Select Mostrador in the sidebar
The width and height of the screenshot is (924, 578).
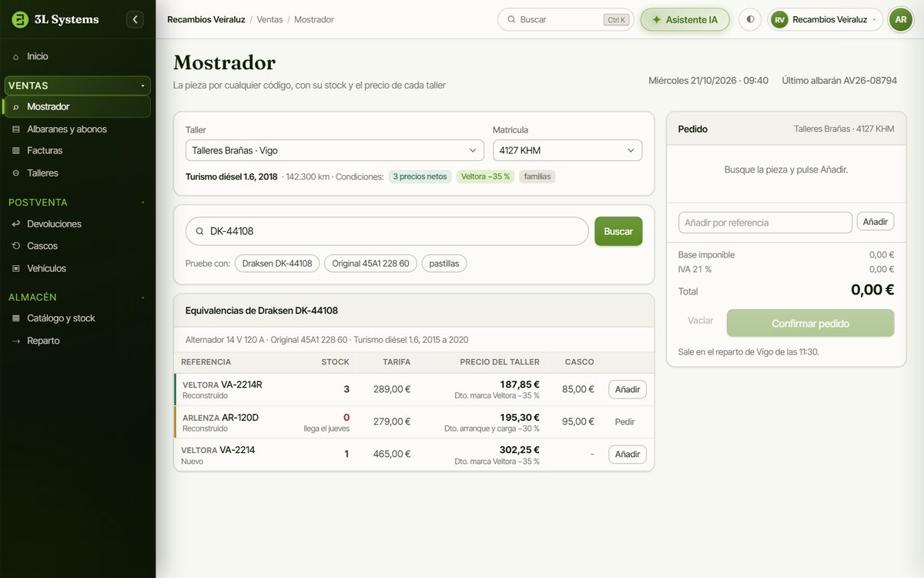click(x=76, y=106)
